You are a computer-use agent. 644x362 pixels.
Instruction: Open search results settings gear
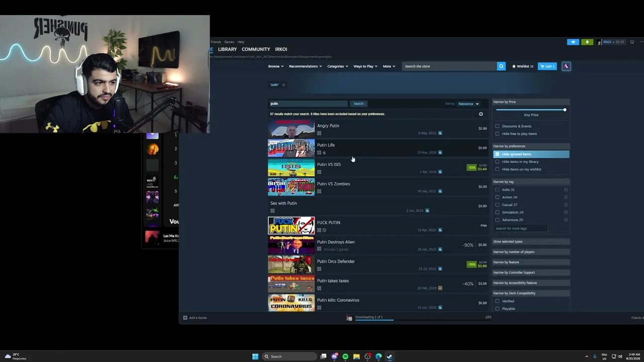[481, 114]
